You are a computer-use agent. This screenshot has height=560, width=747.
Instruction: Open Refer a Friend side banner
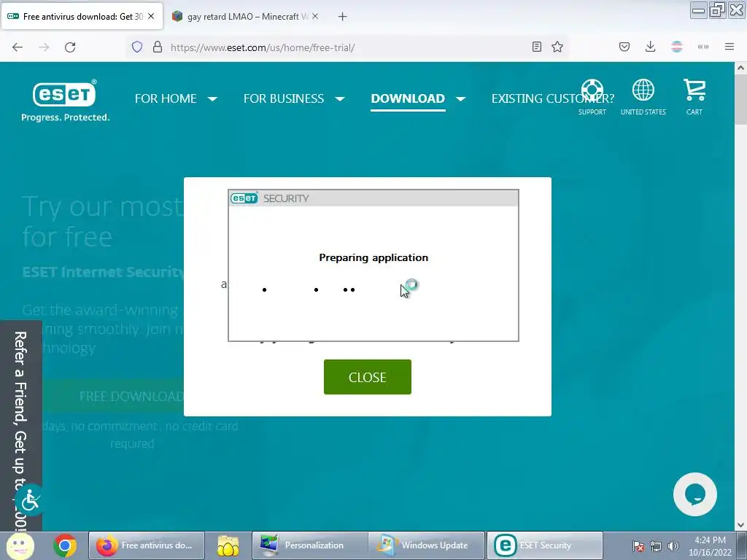tap(20, 426)
